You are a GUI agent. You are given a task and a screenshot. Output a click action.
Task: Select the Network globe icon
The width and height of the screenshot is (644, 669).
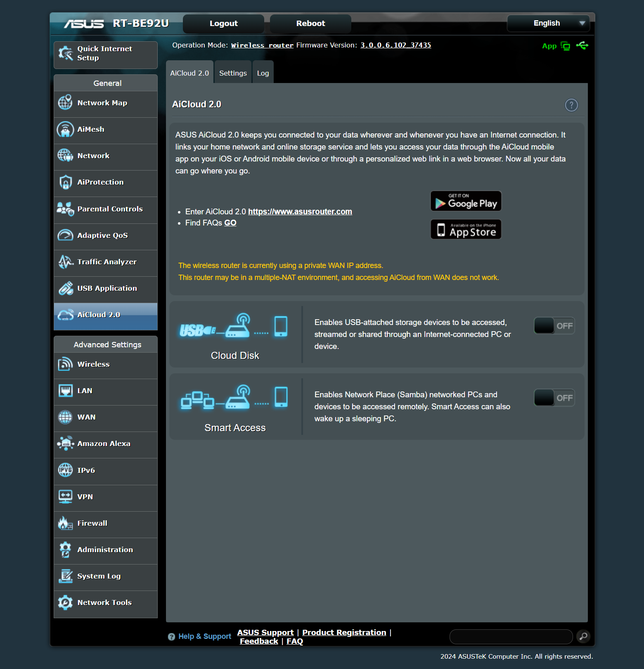(65, 156)
